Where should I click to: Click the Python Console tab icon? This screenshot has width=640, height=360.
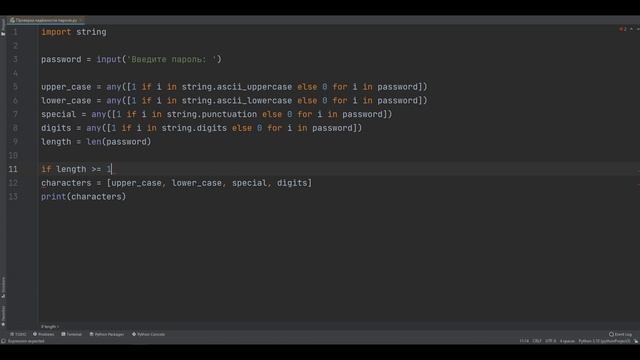pos(134,334)
